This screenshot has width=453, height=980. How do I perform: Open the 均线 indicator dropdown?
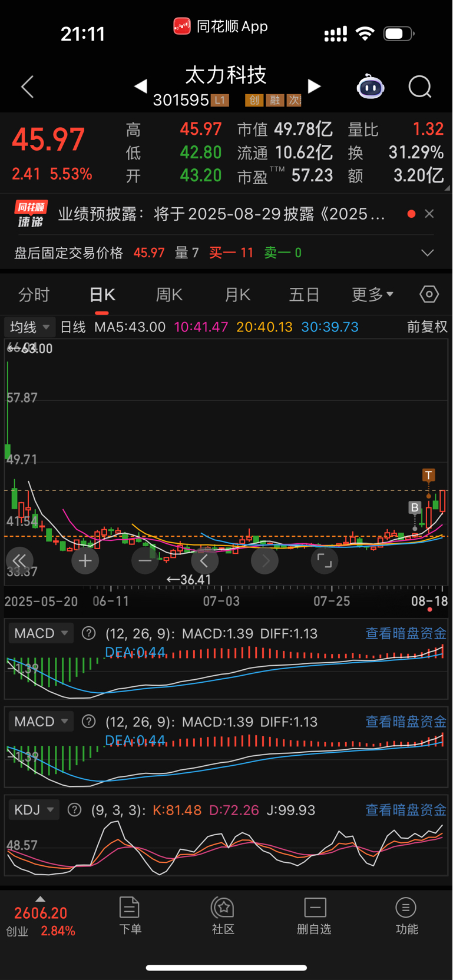pos(29,327)
